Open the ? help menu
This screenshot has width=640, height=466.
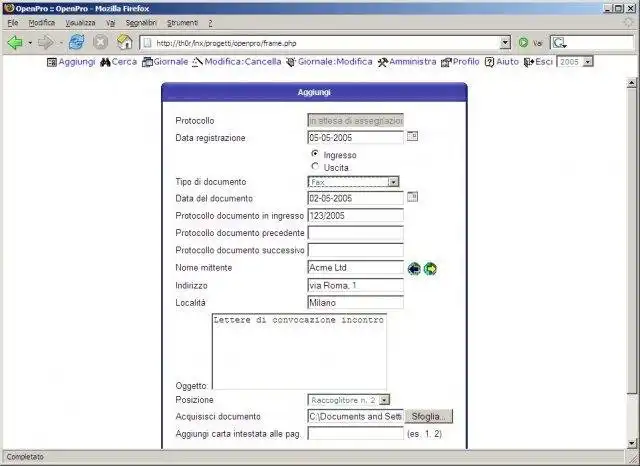[x=210, y=23]
